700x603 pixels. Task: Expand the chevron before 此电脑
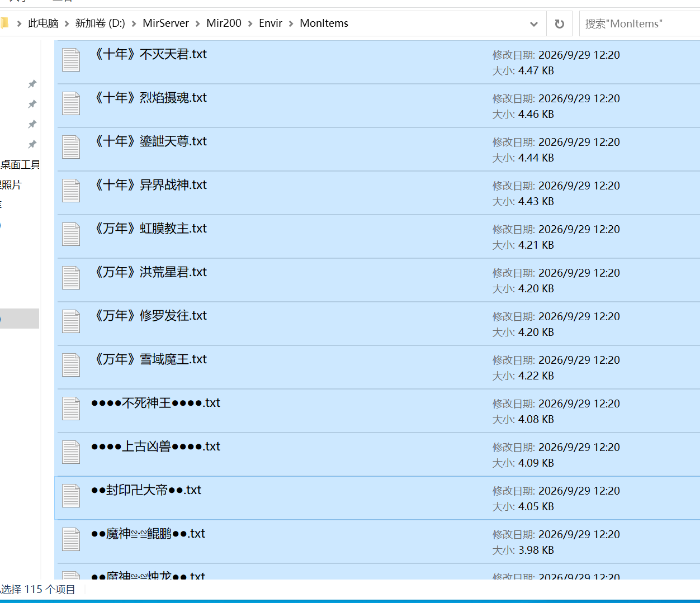tap(19, 23)
